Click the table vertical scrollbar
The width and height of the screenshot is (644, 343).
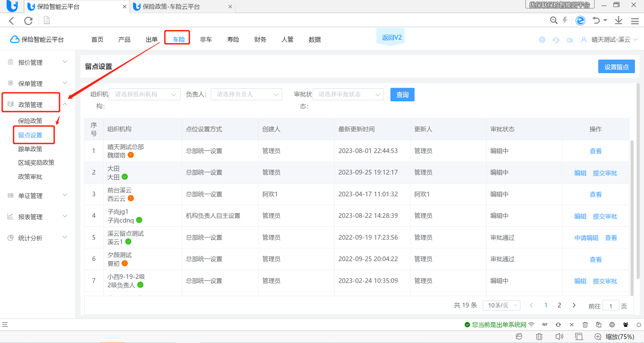click(632, 218)
